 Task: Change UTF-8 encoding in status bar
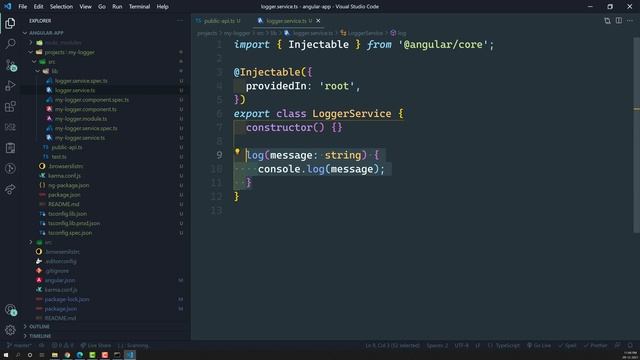point(462,346)
